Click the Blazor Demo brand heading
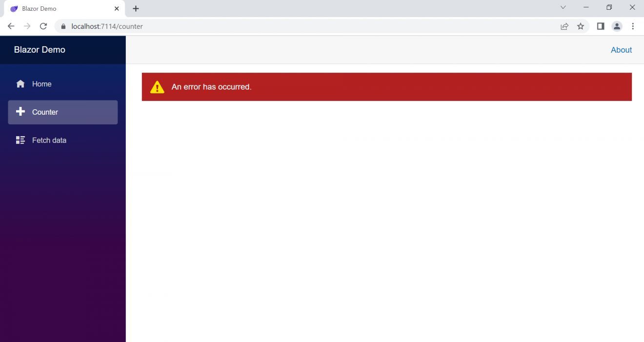Screen dimensions: 644x342 (x=40, y=49)
